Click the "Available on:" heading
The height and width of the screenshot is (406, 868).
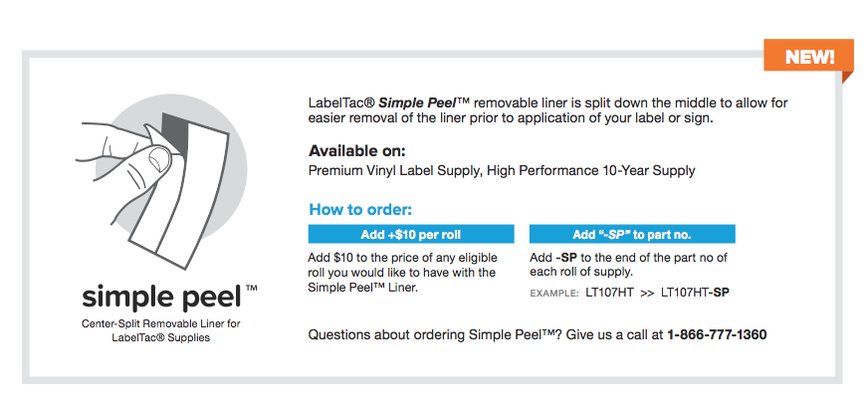pos(357,151)
